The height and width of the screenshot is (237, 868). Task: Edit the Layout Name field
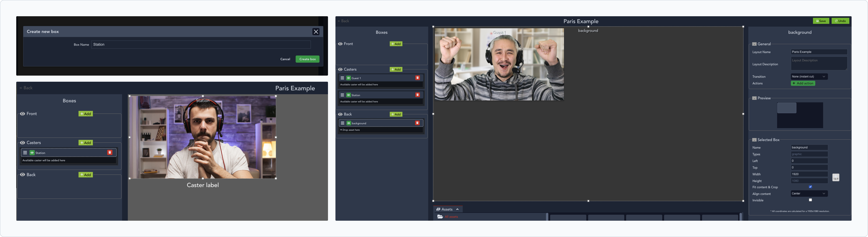[x=819, y=52]
